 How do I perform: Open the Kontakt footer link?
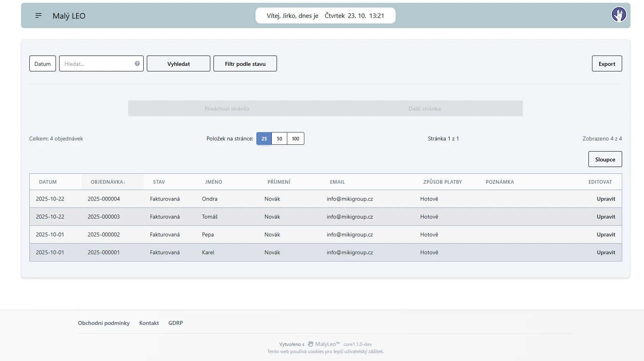coord(149,323)
